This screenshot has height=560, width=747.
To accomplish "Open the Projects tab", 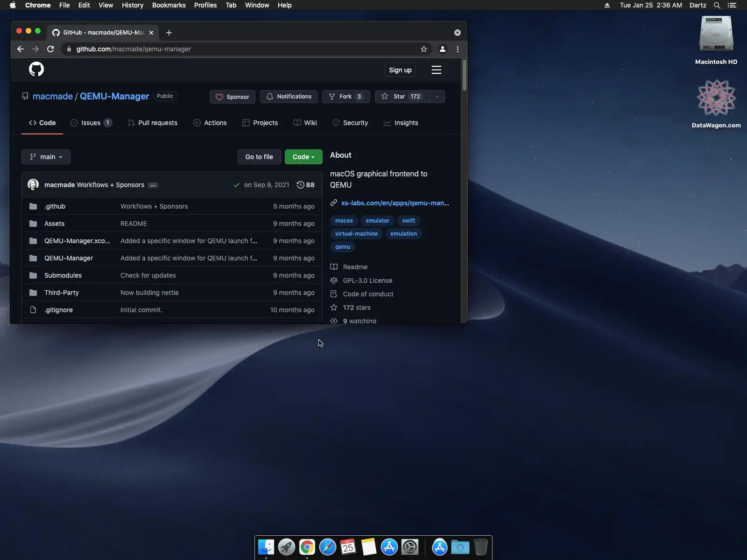I will (x=260, y=123).
